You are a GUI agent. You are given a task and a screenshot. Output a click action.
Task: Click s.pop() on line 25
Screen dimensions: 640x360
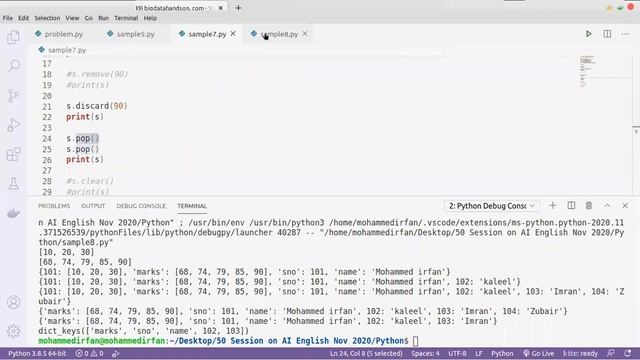83,149
